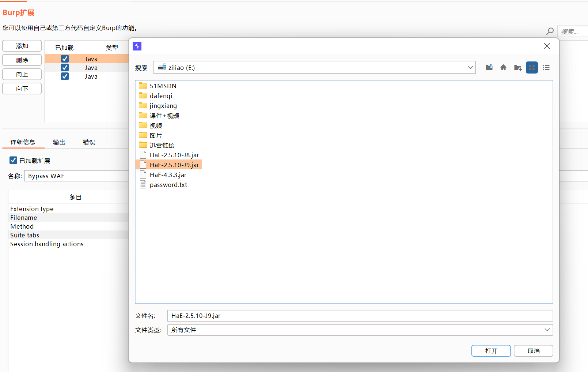Select the HaE-2.5.10-J8.jar file icon
Viewport: 588px width, 372px height.
pos(143,155)
